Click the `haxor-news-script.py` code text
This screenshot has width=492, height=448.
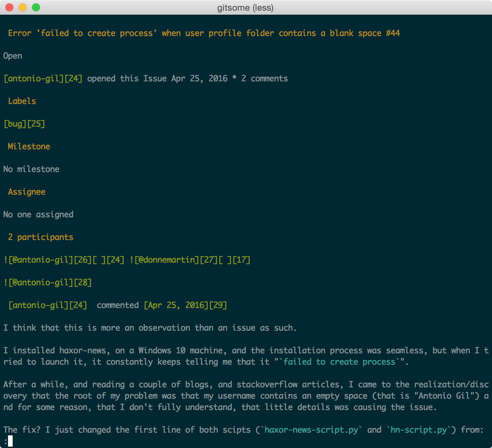(x=311, y=430)
